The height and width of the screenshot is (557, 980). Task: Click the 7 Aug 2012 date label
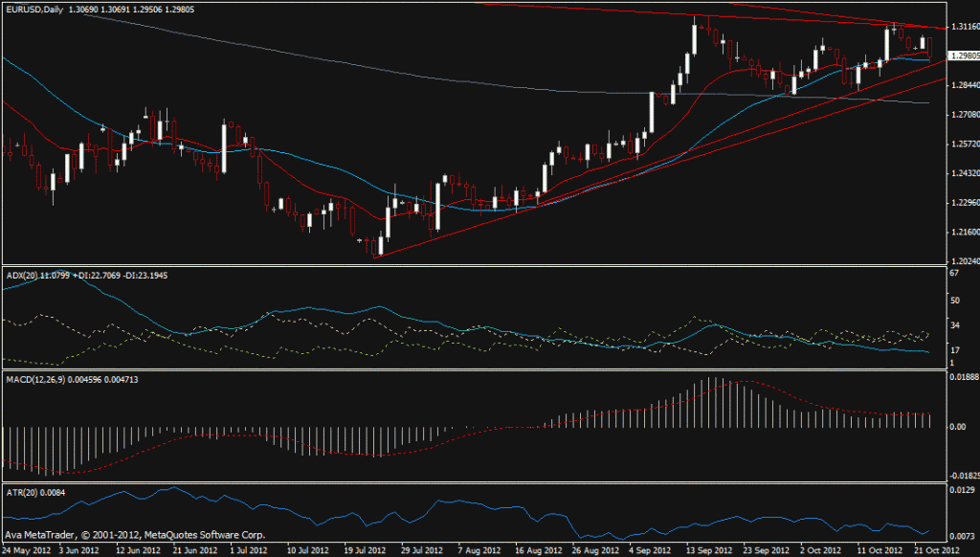coord(479,551)
